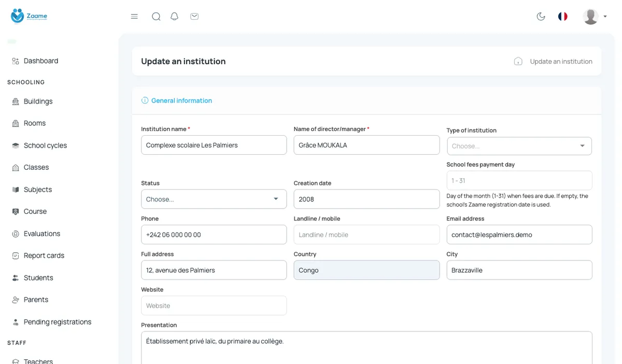Select the Creation date field
622x364 pixels.
point(366,199)
